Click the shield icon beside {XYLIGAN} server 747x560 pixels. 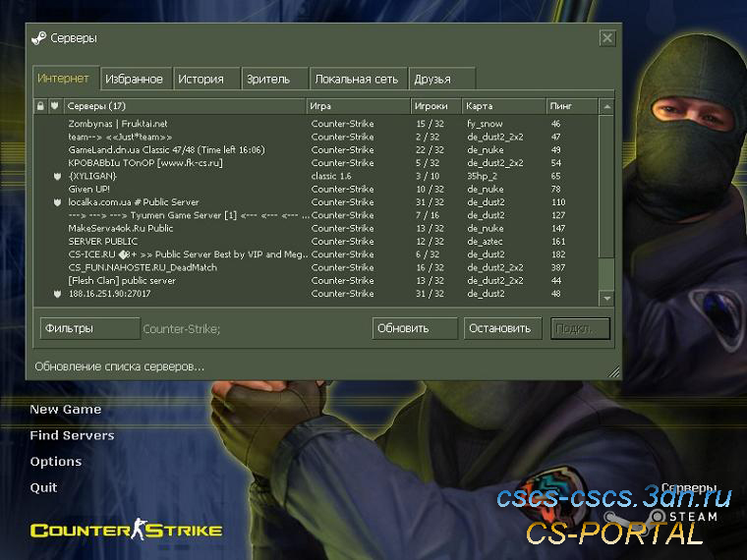[x=57, y=176]
